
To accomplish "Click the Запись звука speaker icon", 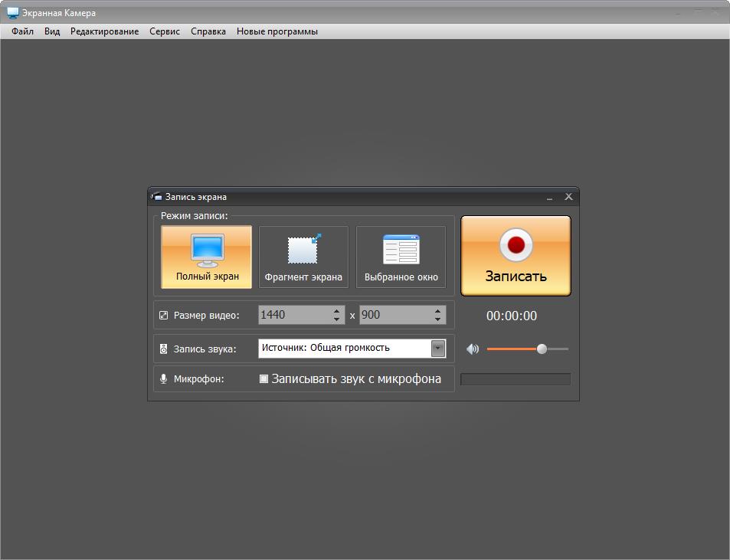I will point(163,349).
